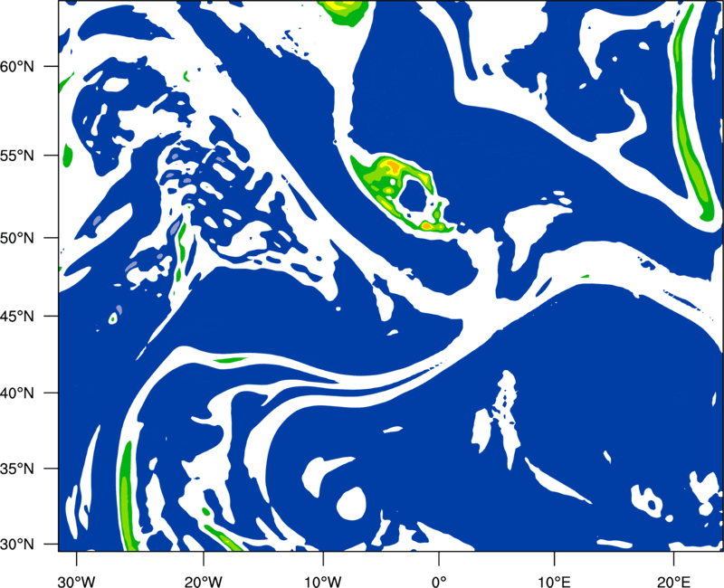Click the 40°N latitude label

click(17, 394)
